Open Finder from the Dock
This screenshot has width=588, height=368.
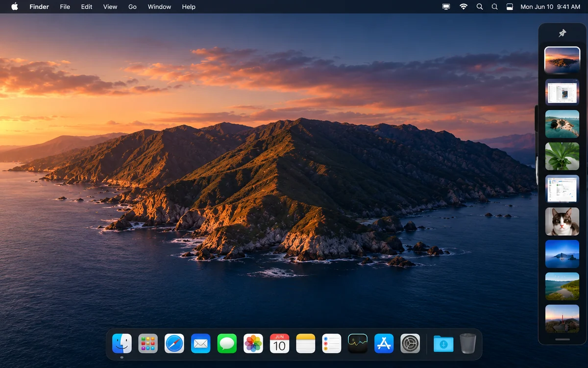tap(122, 343)
